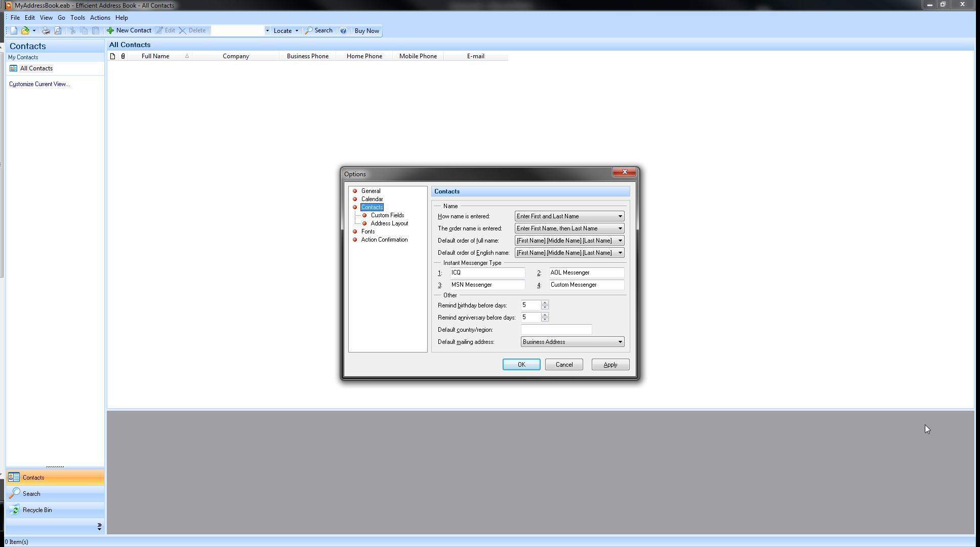Click Cancel in the Options dialog

click(564, 365)
